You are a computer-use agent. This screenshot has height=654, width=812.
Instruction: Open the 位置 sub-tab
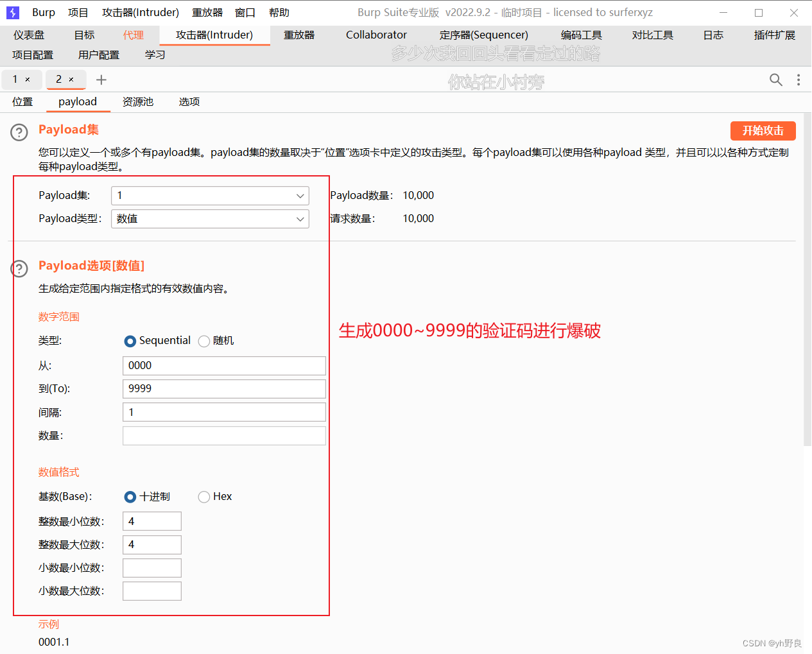tap(22, 102)
